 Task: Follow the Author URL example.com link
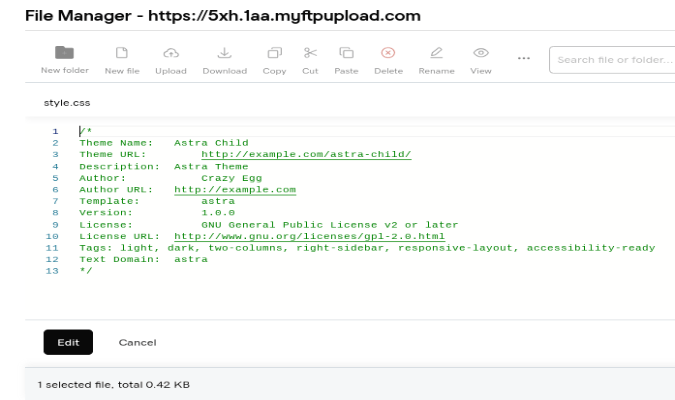[235, 189]
